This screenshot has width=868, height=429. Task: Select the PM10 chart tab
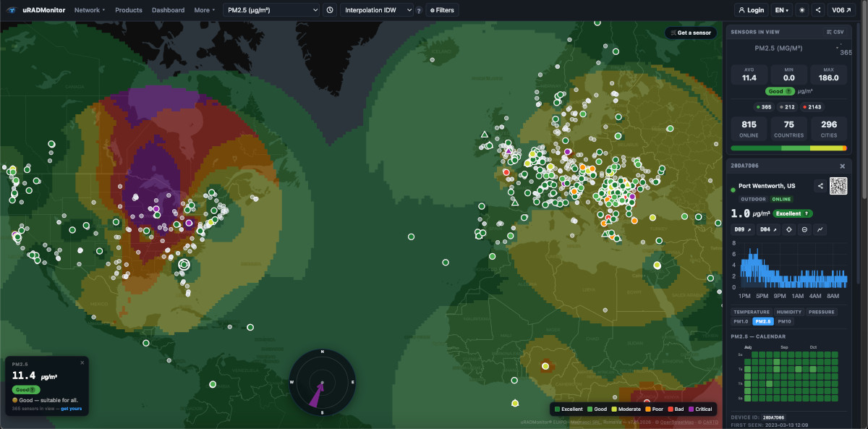pyautogui.click(x=784, y=321)
